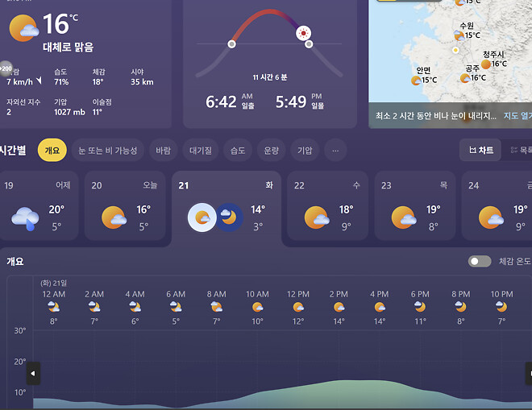Click the sunrise point on the sun curve

pos(231,43)
